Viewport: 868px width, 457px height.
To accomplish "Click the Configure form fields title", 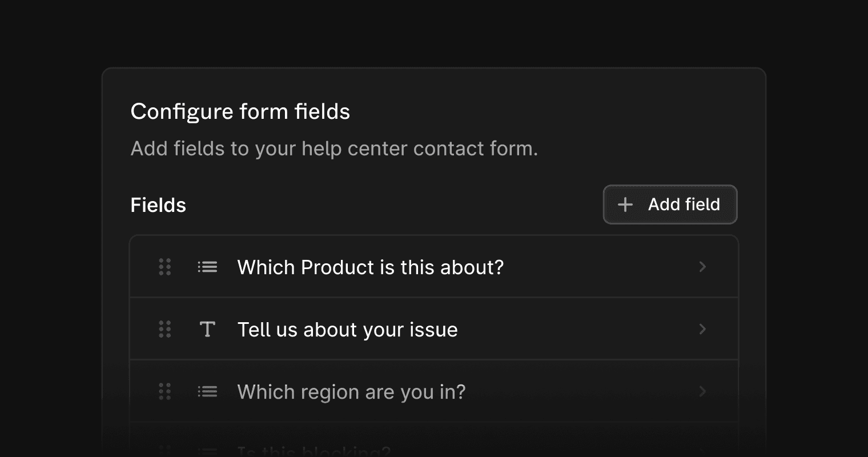I will pyautogui.click(x=240, y=111).
